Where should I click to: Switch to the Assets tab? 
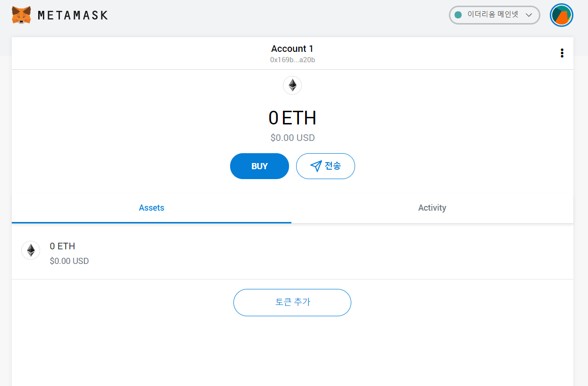(x=151, y=208)
